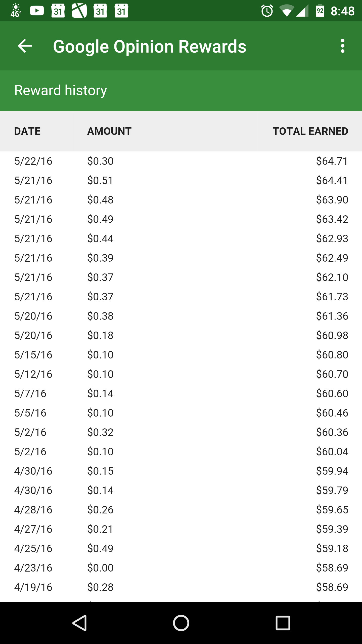Open Recent Apps square button
Image resolution: width=362 pixels, height=644 pixels.
[x=283, y=623]
